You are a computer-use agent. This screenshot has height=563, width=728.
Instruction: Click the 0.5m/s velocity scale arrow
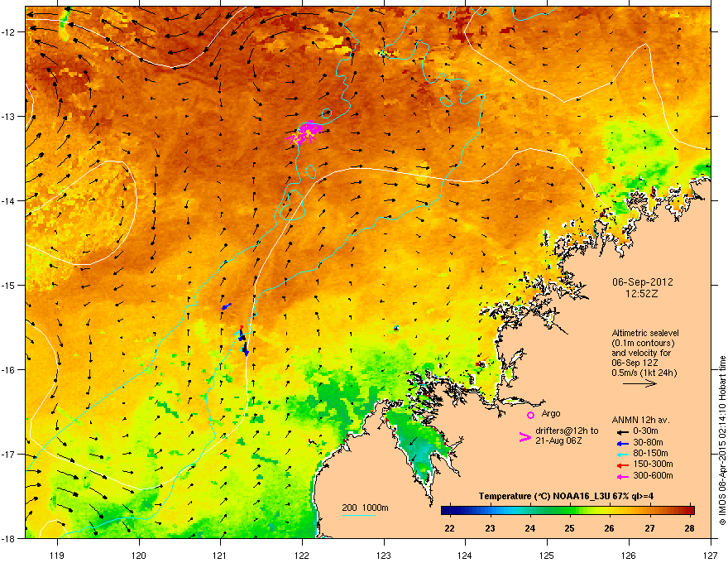639,383
